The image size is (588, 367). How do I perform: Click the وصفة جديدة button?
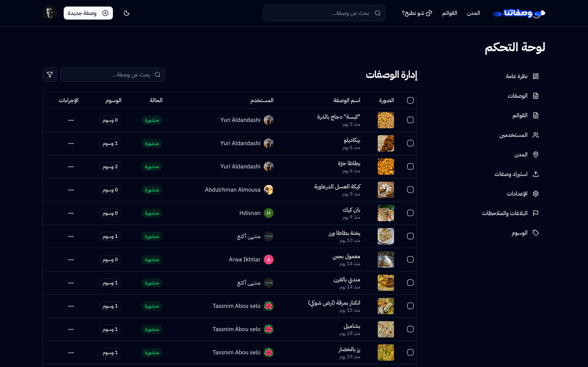pyautogui.click(x=88, y=13)
